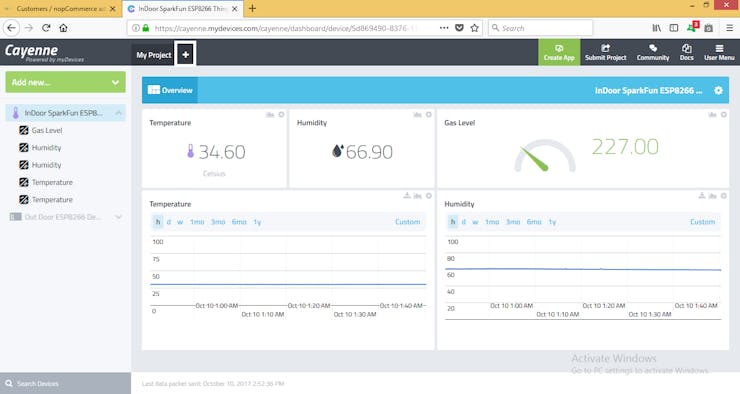
Task: Click the Temperature value widget settings gear
Action: [281, 115]
